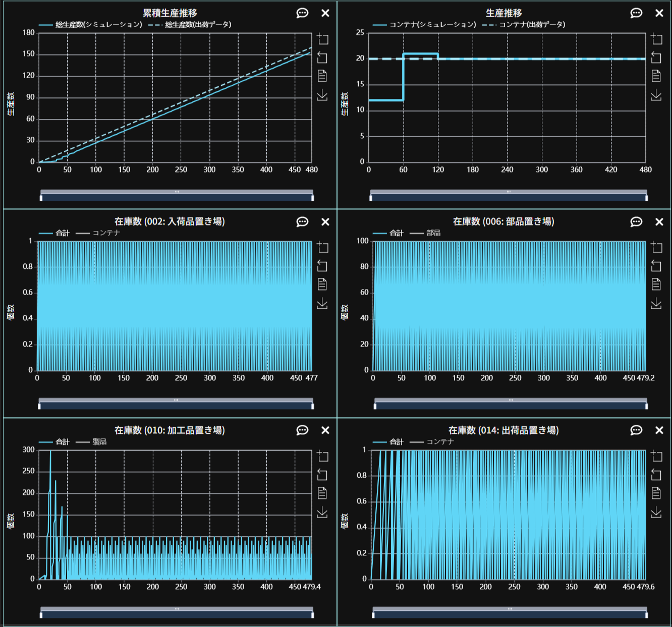The height and width of the screenshot is (627, 672).
Task: Save 010: 加工品置き場 chart as image
Action: click(322, 512)
